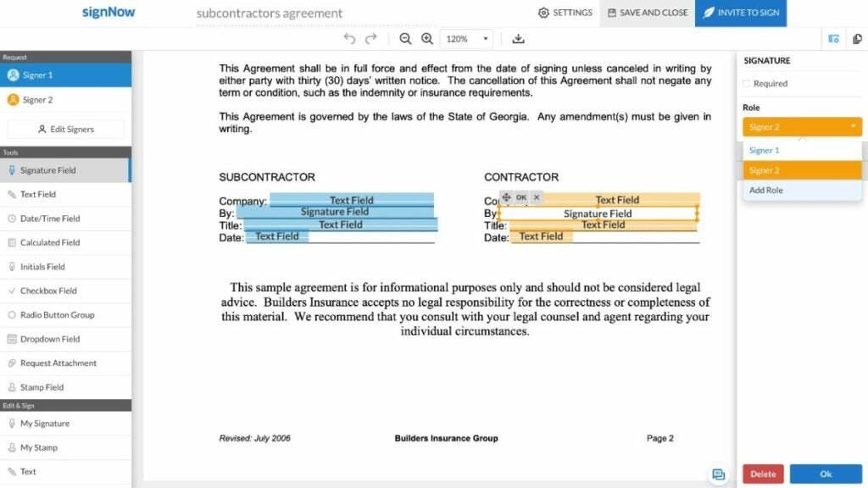Choose Signer 1 from the Role list

pos(767,150)
